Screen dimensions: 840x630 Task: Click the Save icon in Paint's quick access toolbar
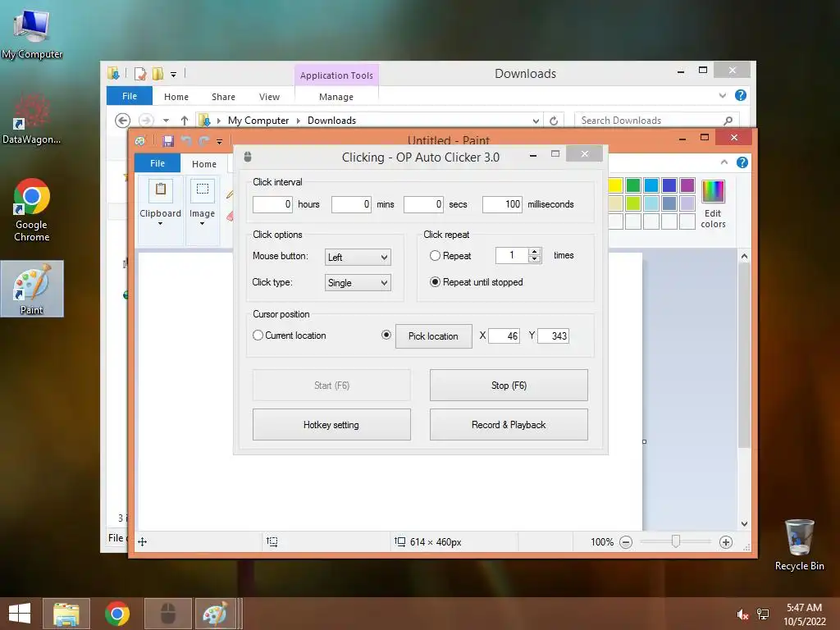(x=168, y=141)
